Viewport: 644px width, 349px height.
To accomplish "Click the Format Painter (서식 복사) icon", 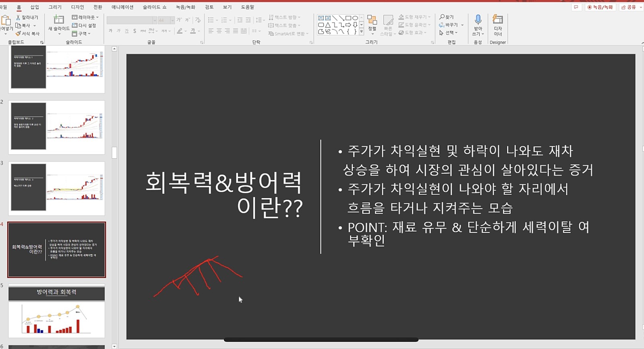I will coord(18,33).
